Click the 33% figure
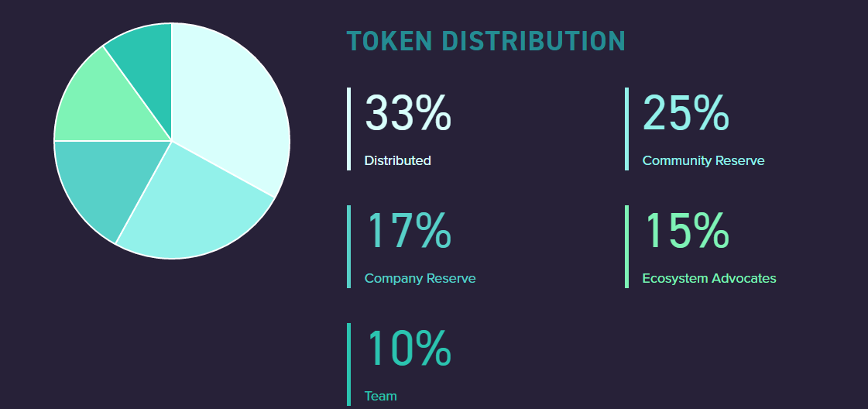 pos(408,113)
